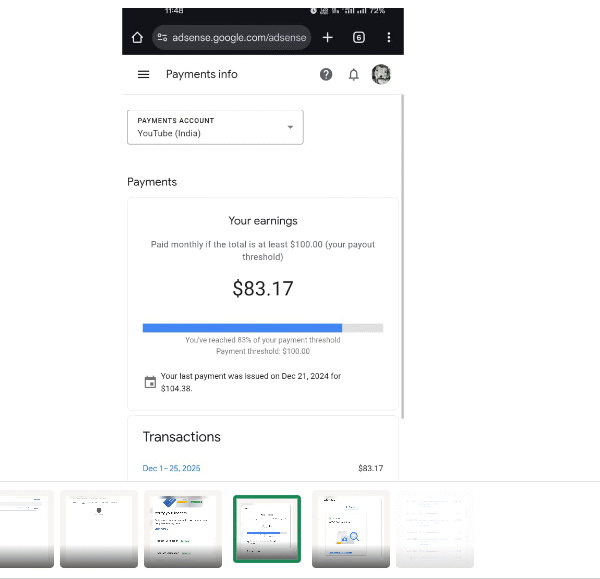
Task: Select the thumbnail with blue checkmark badge
Action: pyautogui.click(x=183, y=529)
